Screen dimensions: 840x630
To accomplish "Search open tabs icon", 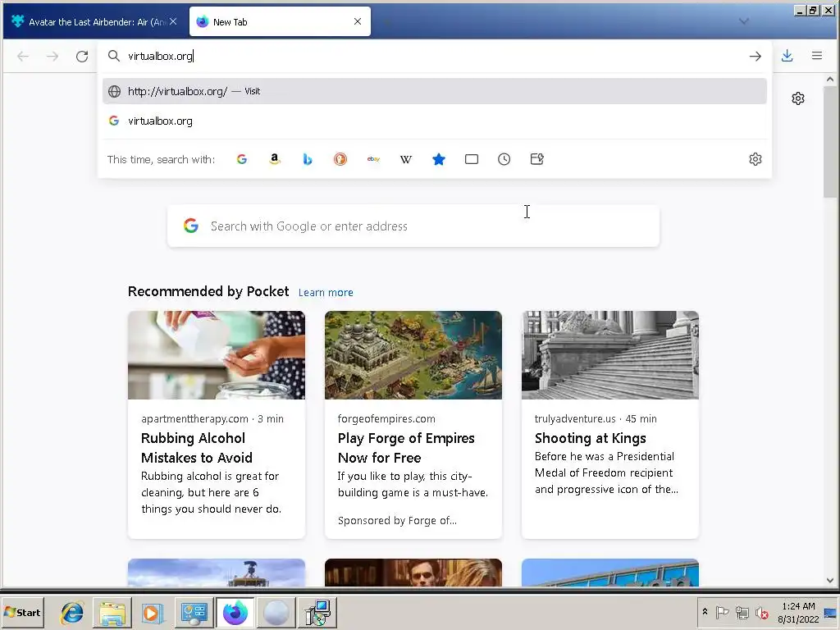I will [472, 159].
